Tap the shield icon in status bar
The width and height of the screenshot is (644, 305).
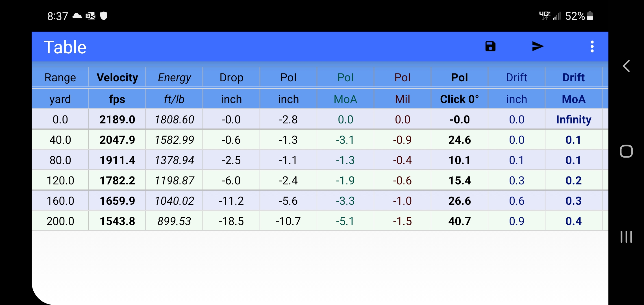click(104, 16)
